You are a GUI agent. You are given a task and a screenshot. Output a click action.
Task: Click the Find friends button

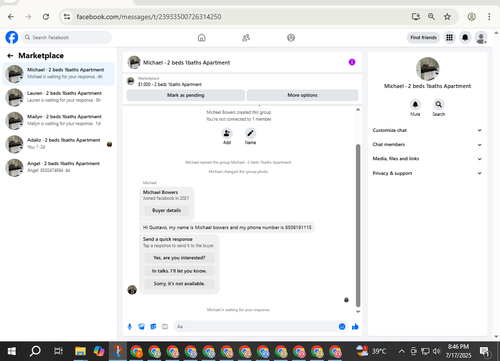[423, 38]
